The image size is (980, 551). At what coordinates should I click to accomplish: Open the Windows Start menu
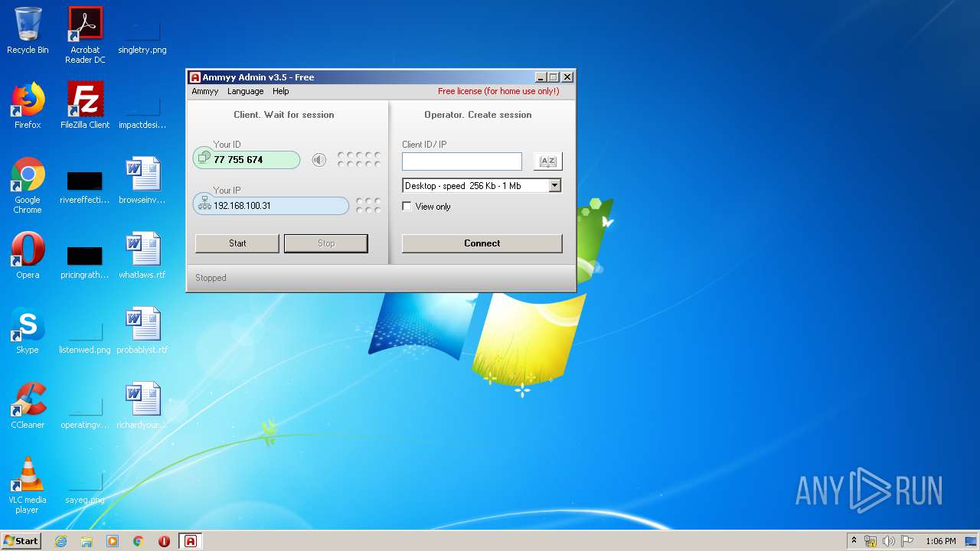coord(21,541)
